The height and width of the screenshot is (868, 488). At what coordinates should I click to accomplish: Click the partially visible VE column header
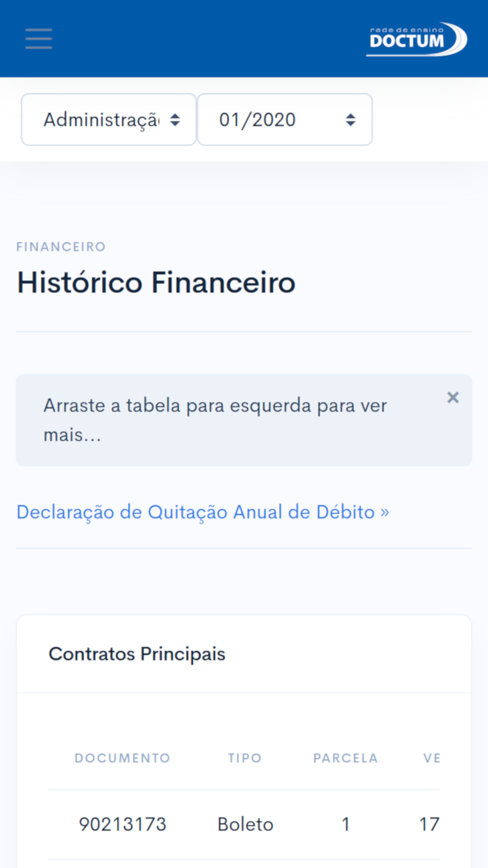click(432, 758)
